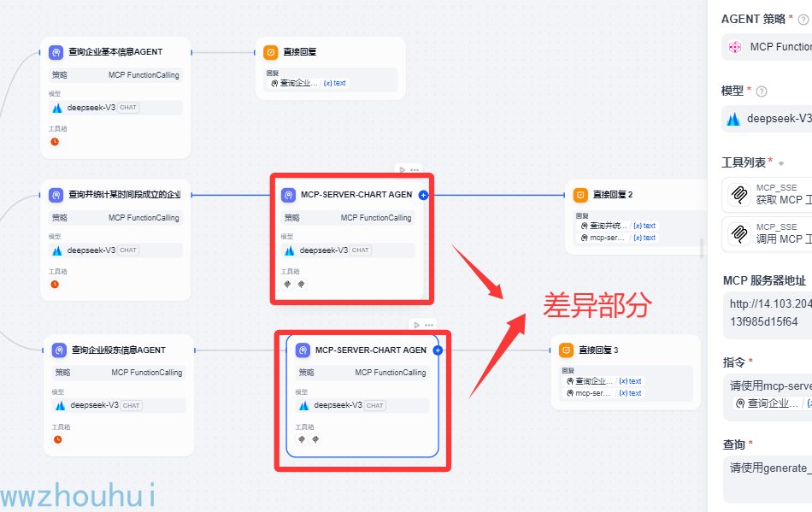Click the orange 直接回复 node icon
The height and width of the screenshot is (512, 812).
click(270, 52)
